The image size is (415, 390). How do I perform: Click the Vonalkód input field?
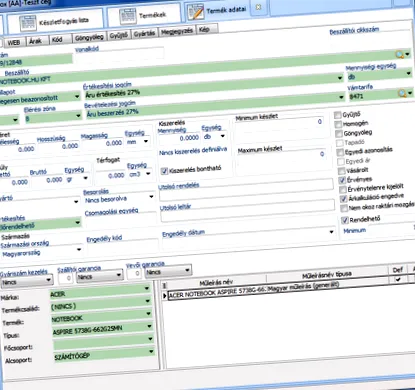coord(119,56)
